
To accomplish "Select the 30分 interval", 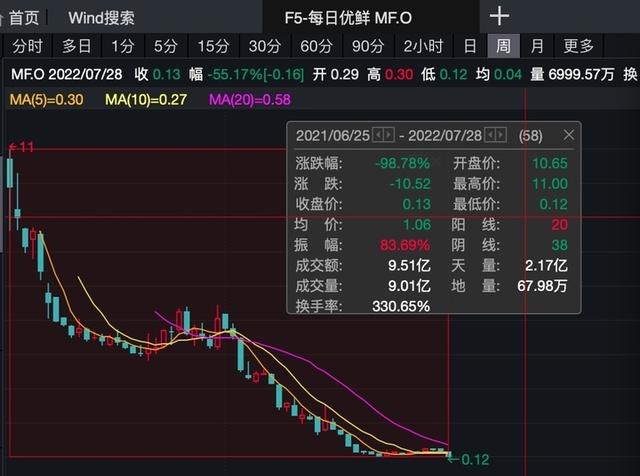I will pyautogui.click(x=264, y=46).
